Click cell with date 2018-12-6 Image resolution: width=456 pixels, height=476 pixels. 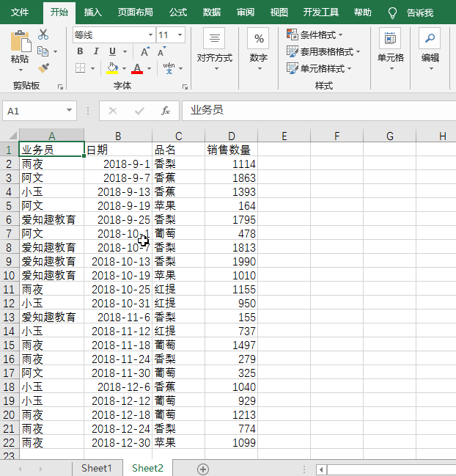pos(118,387)
